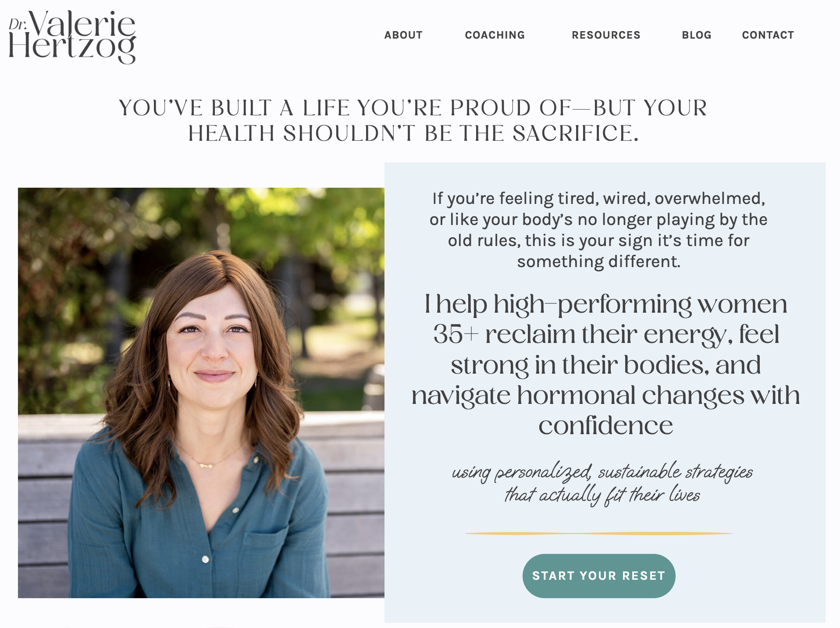Click the "35+" text in the statement
840x628 pixels.
[x=456, y=334]
